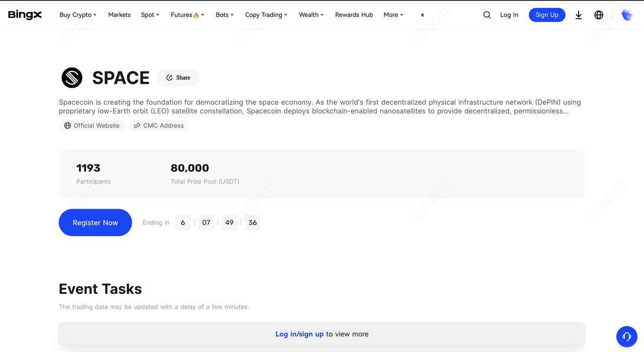Screen dimensions: 644x352
Task: Expand the Futures dropdown menu
Action: 187,15
